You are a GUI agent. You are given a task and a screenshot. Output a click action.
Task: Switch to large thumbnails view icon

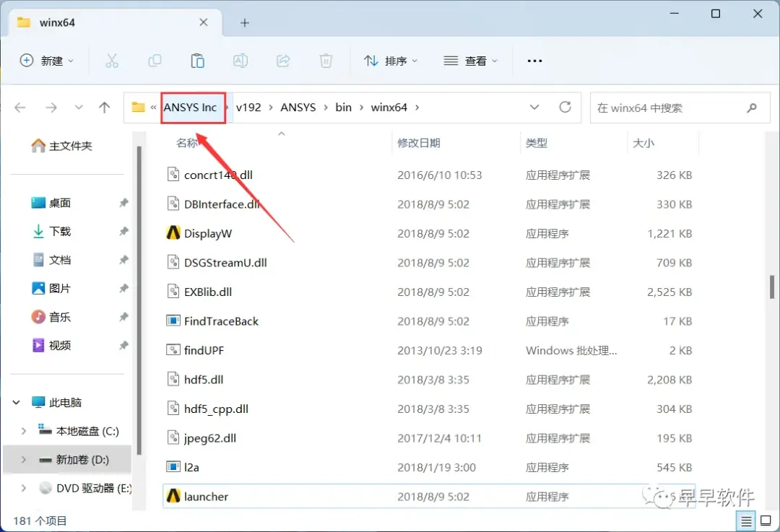click(x=766, y=521)
